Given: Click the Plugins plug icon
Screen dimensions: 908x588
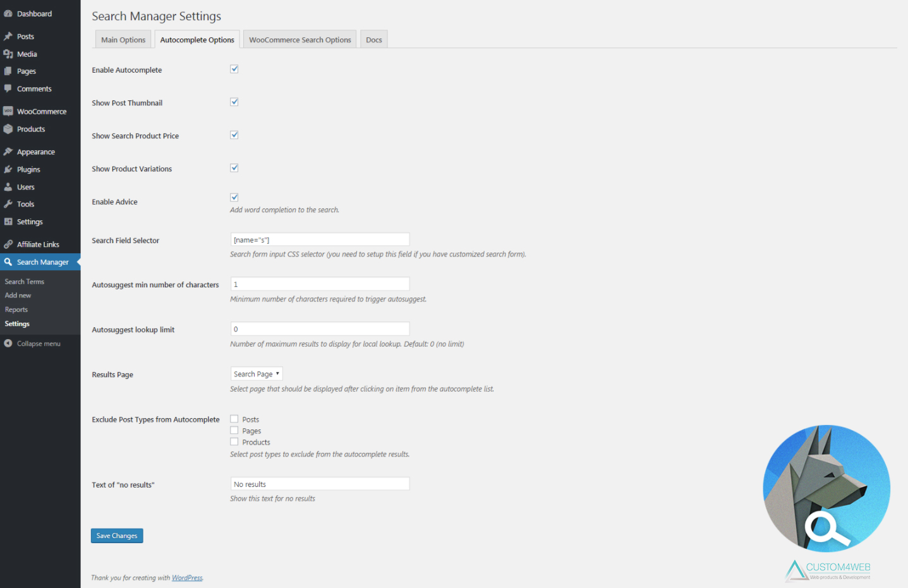Looking at the screenshot, I should point(8,170).
